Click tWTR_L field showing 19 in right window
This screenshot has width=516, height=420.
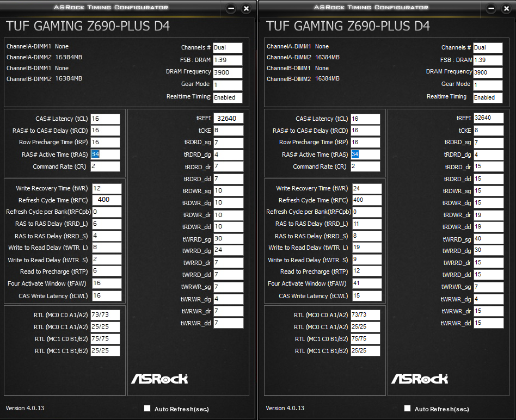pos(367,248)
